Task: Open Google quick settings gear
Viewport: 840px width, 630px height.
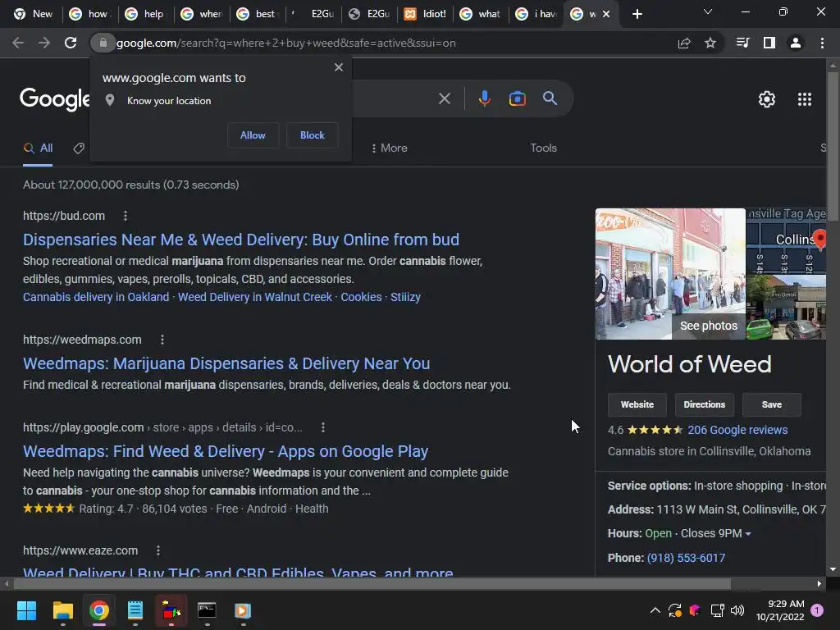Action: click(x=767, y=99)
